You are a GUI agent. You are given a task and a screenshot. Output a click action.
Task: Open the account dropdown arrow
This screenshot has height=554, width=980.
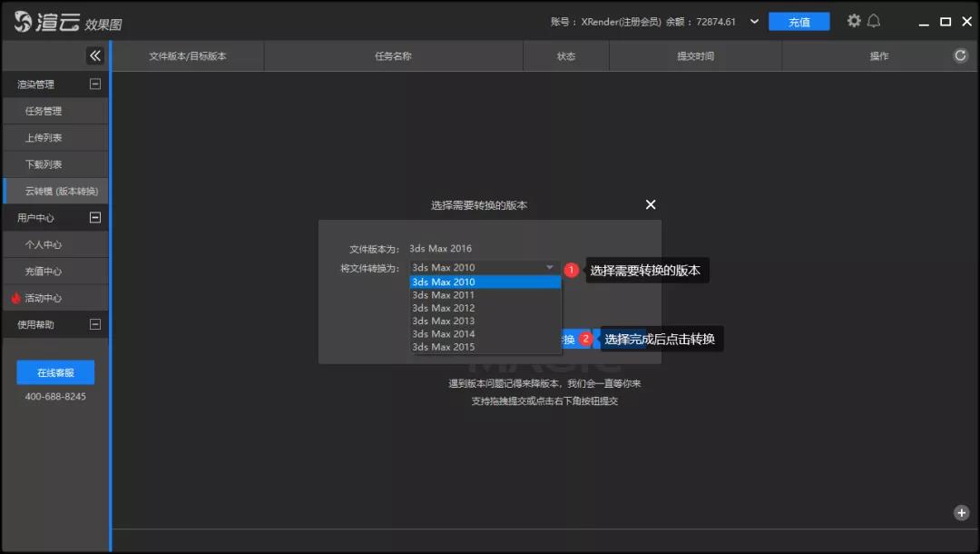pos(754,22)
